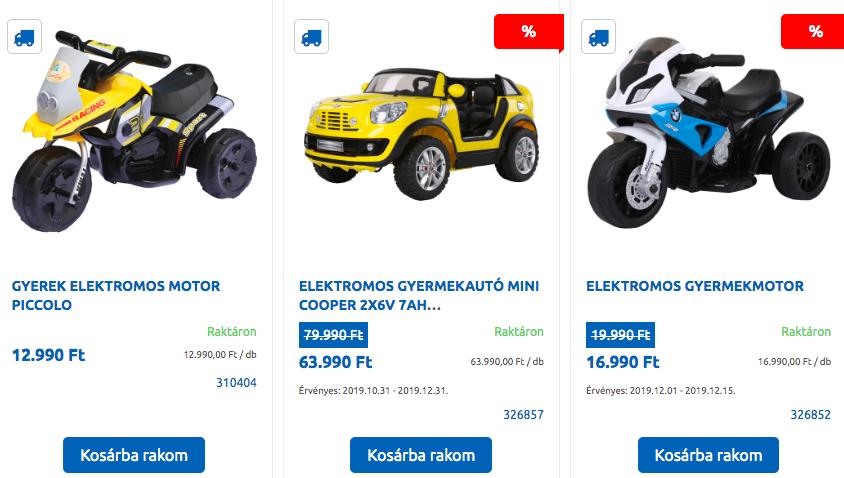The width and height of the screenshot is (844, 478).
Task: Add Mini Cooper to cart with Kosárba rakom
Action: point(421,455)
